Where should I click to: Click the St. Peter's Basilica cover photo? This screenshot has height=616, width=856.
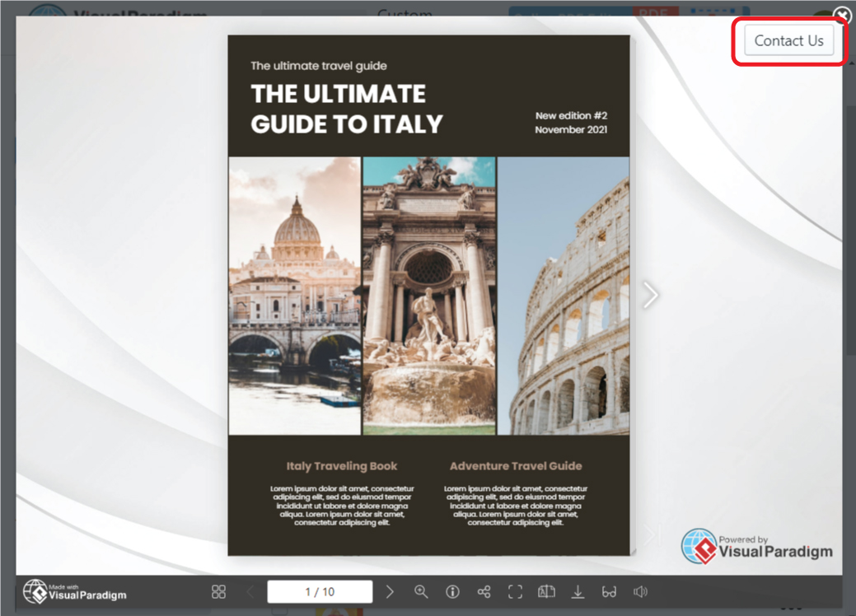point(294,295)
